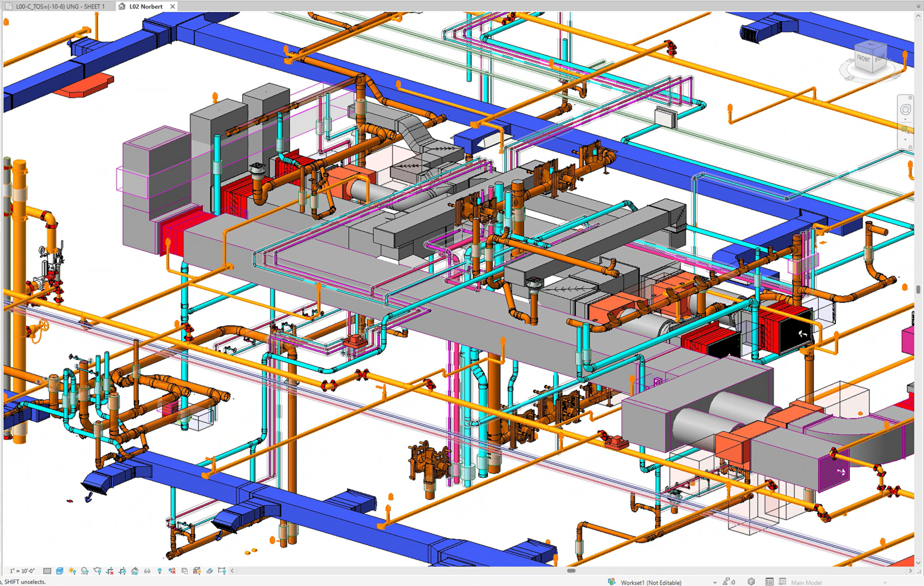Expand the Workset1 (Not Editable) dropdown
The image size is (924, 586).
pos(715,582)
